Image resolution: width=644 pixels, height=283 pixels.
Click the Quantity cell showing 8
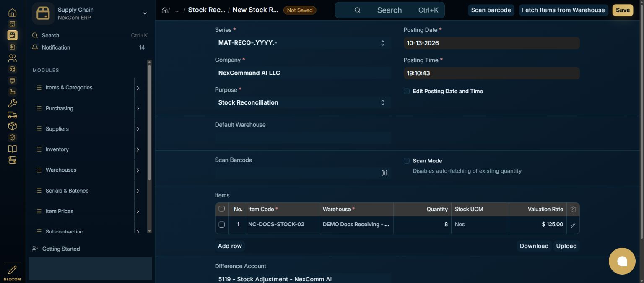pyautogui.click(x=422, y=225)
